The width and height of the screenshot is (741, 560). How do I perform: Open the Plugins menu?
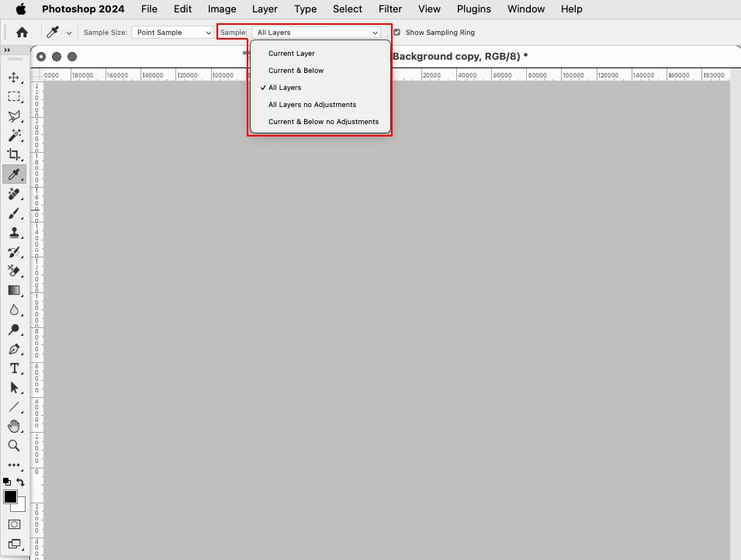pos(474,9)
